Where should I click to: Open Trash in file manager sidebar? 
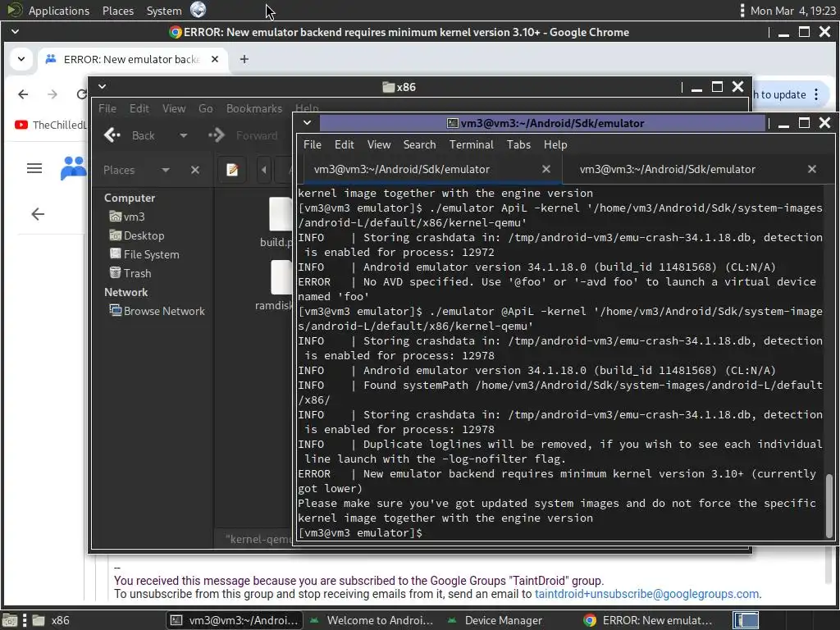130,272
